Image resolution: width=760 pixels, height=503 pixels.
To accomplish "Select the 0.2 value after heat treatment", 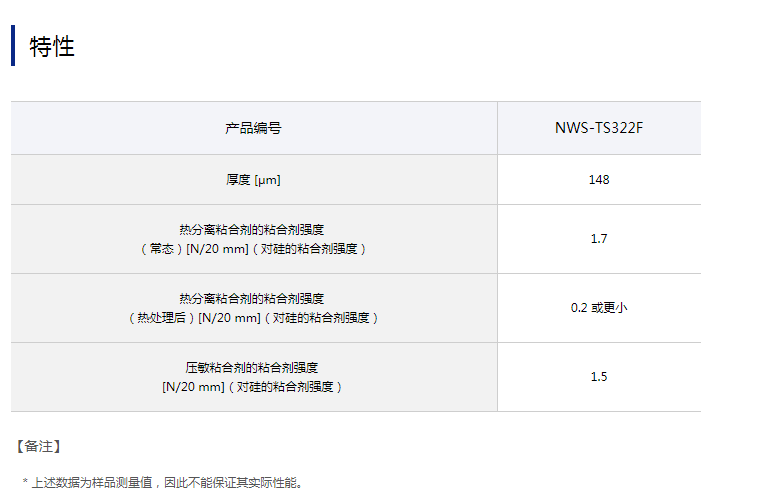I will pos(579,308).
